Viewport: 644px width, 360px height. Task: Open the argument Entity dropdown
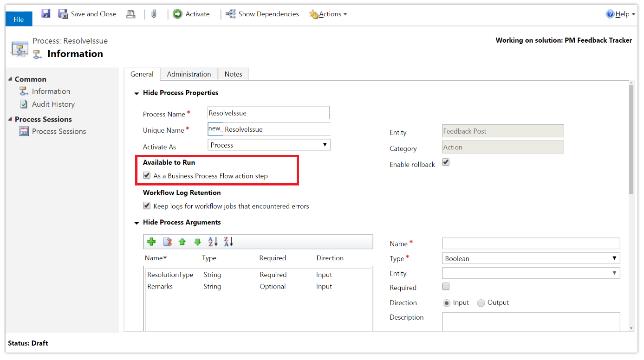531,273
